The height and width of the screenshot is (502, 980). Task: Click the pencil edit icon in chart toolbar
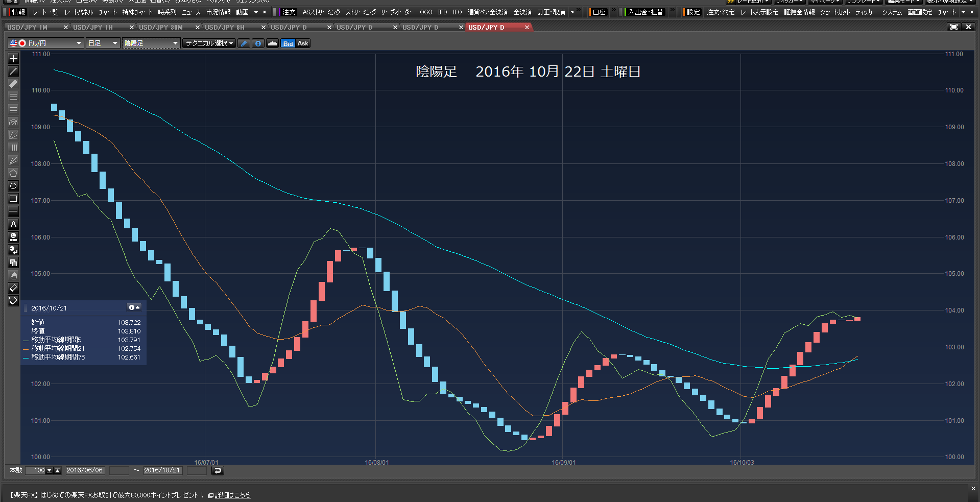(244, 43)
